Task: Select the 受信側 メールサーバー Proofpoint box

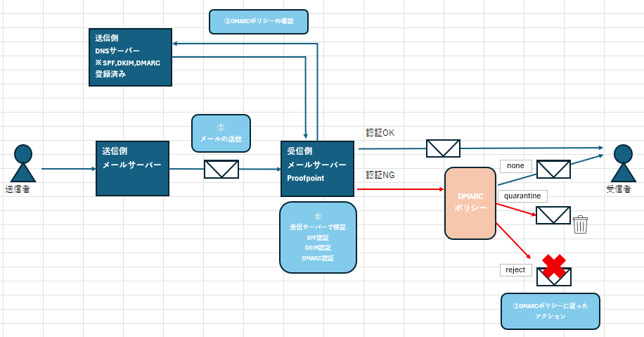Action: tap(316, 168)
